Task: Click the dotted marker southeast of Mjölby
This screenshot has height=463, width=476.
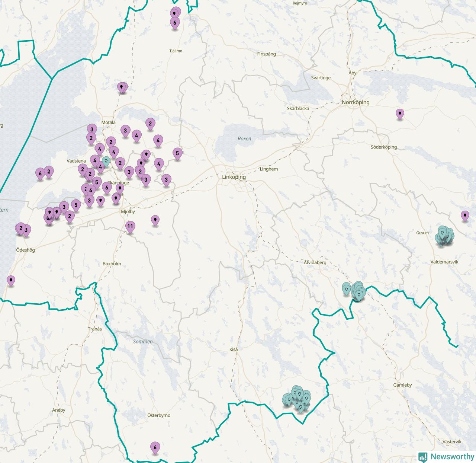Action: coord(155,221)
